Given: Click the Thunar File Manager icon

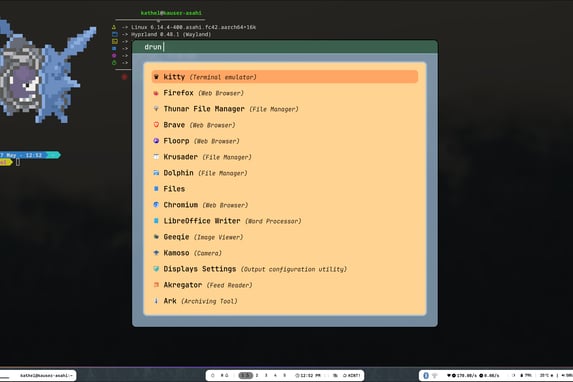Looking at the screenshot, I should pyautogui.click(x=156, y=109).
